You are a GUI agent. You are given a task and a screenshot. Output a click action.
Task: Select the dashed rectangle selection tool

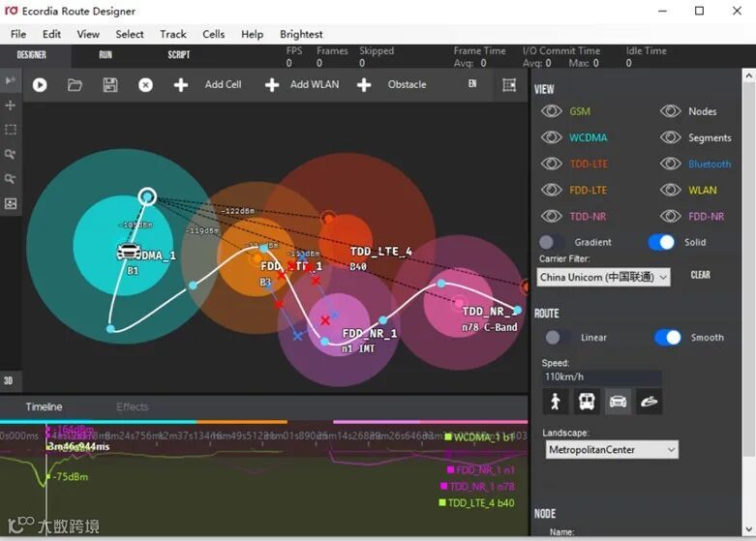[x=10, y=130]
